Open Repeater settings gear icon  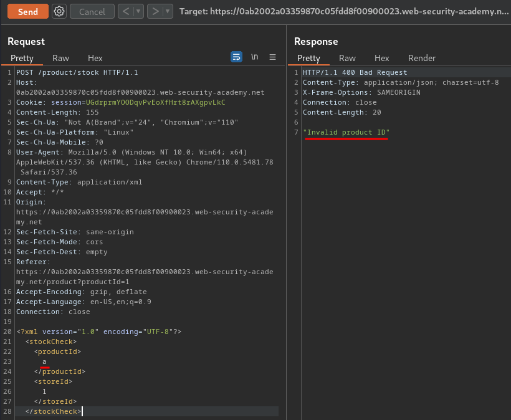click(59, 11)
